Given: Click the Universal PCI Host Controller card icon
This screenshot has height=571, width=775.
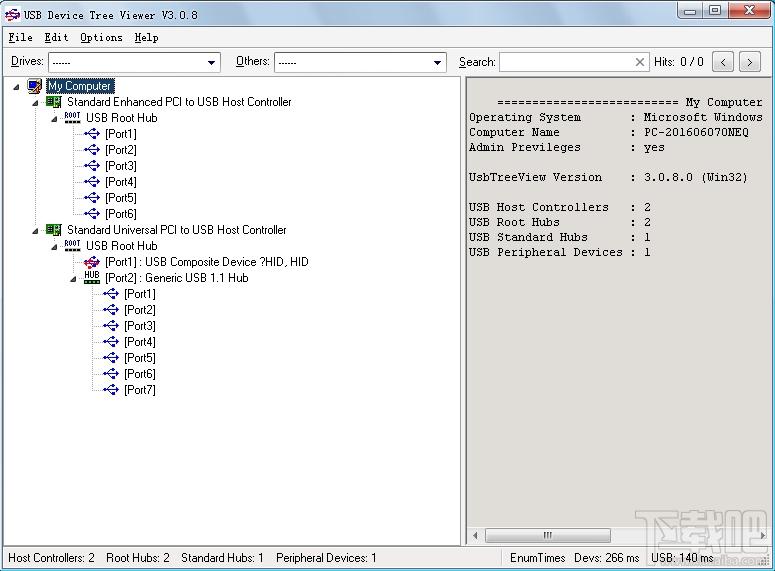Looking at the screenshot, I should click(53, 230).
